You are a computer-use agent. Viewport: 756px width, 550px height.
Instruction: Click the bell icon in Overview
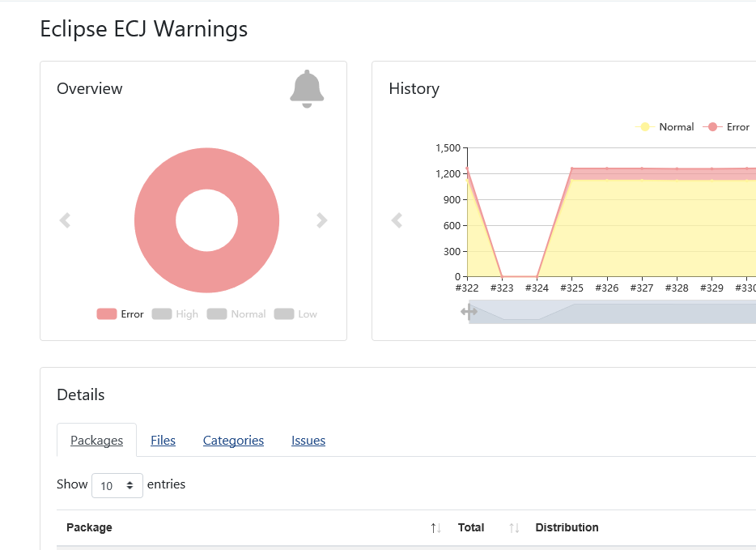(307, 89)
